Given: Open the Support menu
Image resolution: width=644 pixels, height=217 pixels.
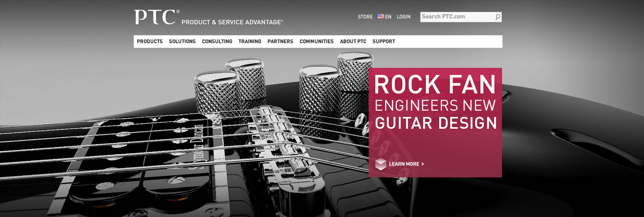Looking at the screenshot, I should point(384,41).
